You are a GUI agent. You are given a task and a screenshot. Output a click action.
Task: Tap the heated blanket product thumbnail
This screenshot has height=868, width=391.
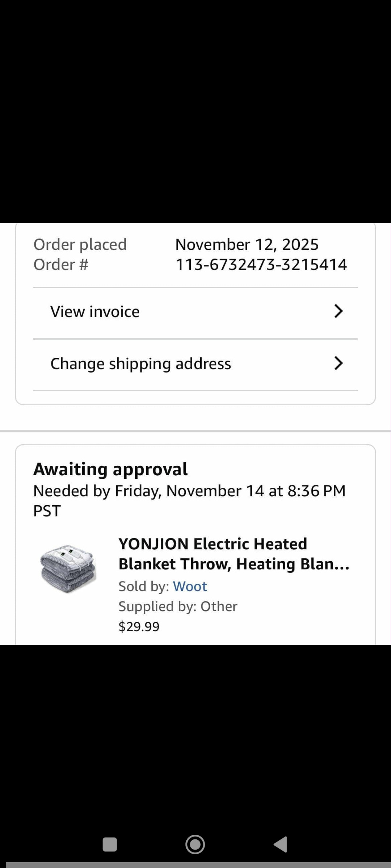68,569
